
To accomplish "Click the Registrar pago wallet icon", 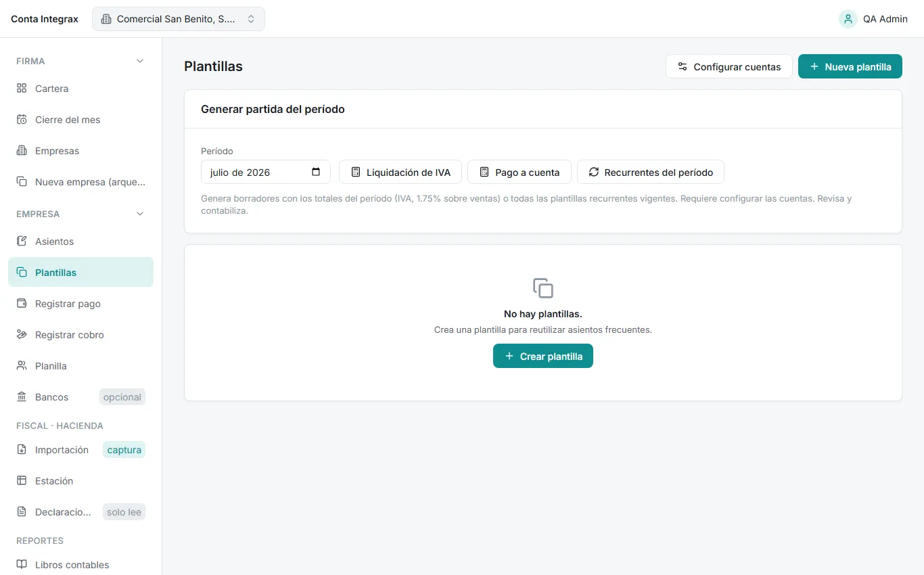I will coord(22,304).
